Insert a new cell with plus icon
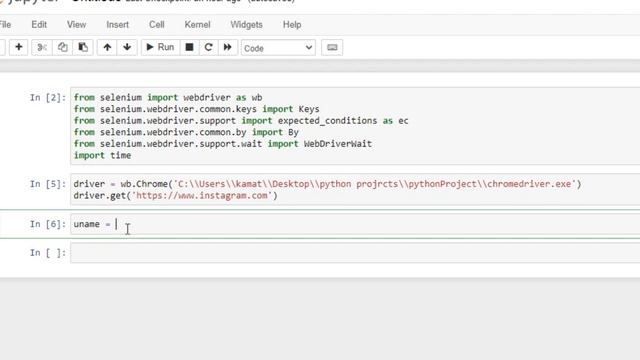The width and height of the screenshot is (640, 360). point(18,47)
